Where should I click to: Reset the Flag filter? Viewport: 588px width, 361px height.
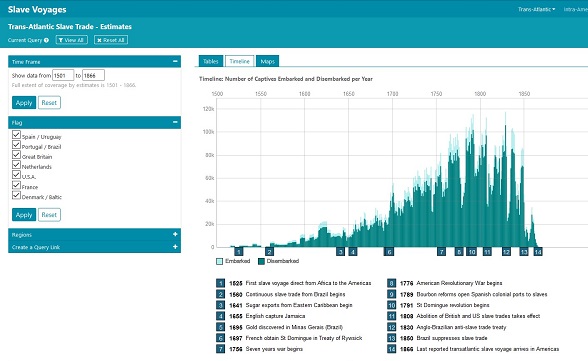click(x=49, y=215)
